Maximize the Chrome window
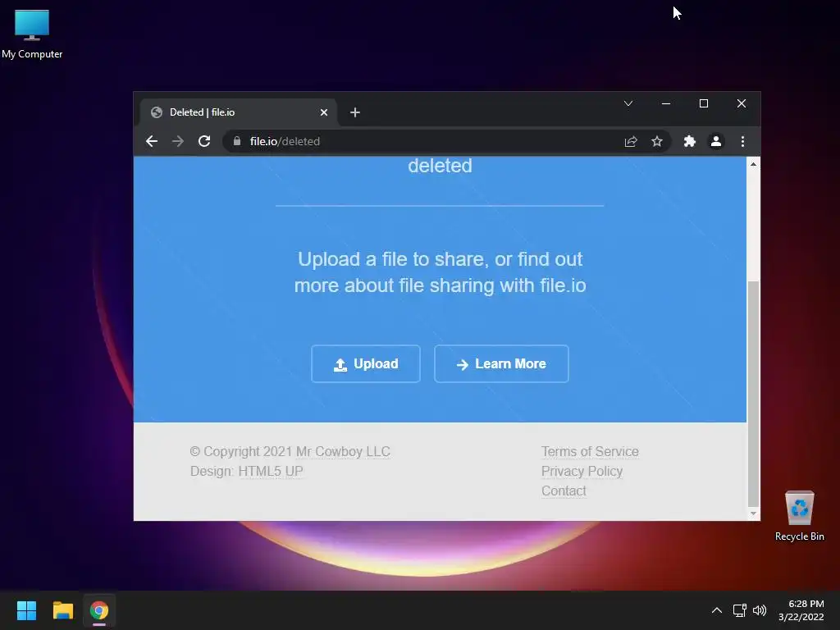Viewport: 840px width, 630px height. 704,103
